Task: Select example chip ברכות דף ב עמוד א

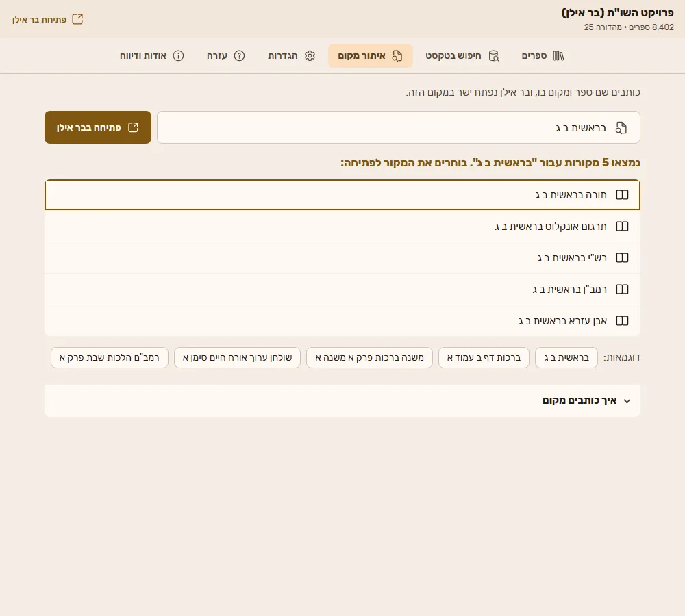Action: click(484, 357)
